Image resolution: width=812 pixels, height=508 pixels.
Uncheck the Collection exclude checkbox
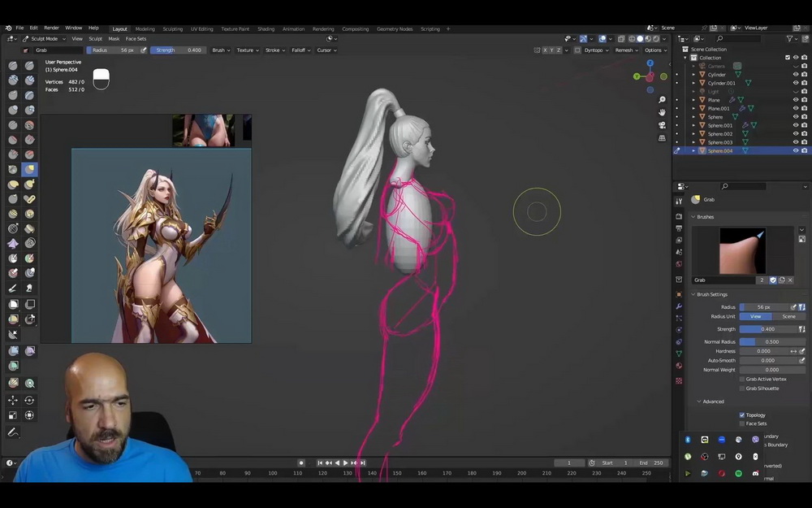point(788,58)
